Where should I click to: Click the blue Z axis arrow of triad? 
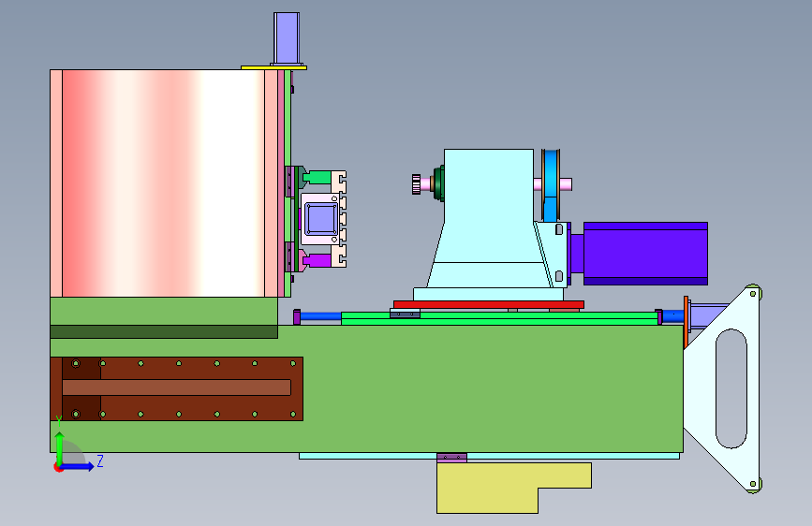click(78, 466)
